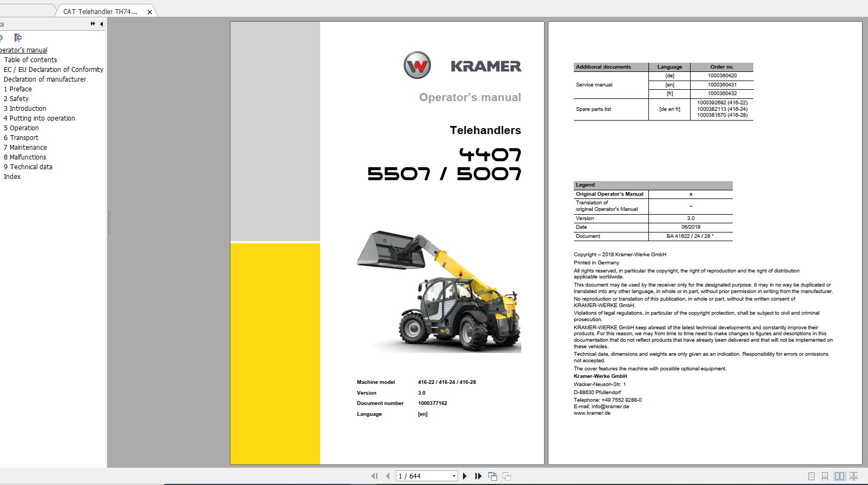Click the next view navigation icon

(x=507, y=476)
